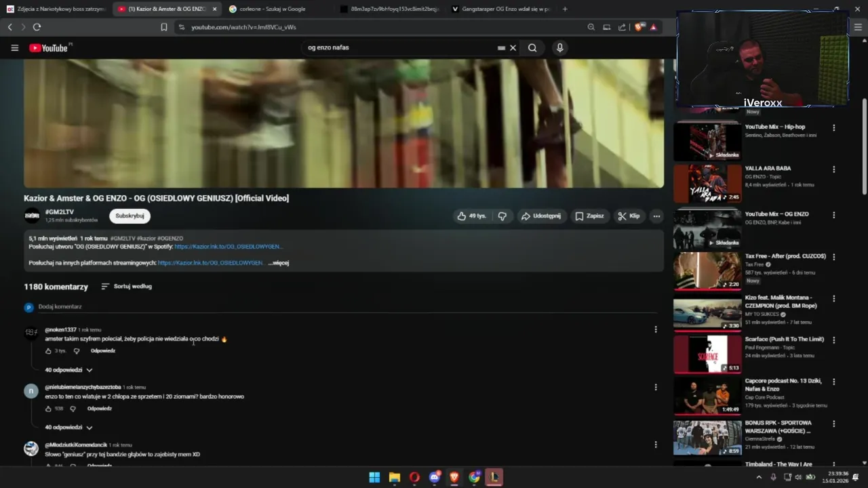
Task: Expand description with ...więcej
Action: 279,263
